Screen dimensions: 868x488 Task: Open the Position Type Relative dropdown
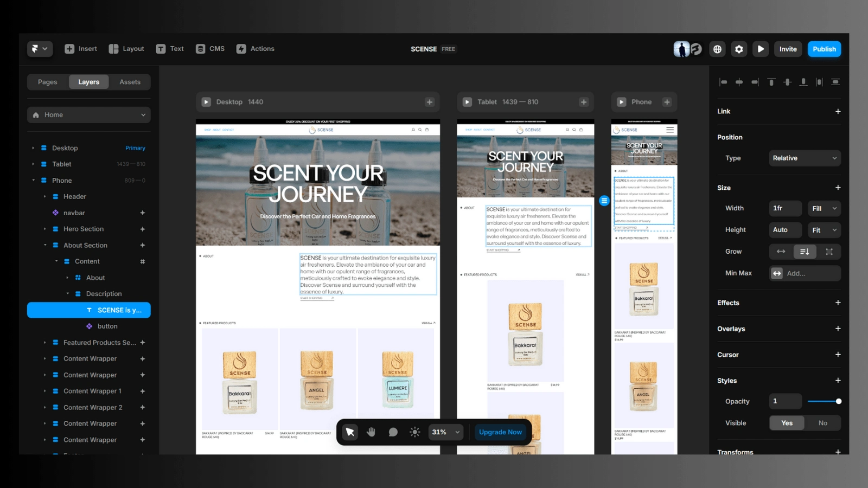805,158
